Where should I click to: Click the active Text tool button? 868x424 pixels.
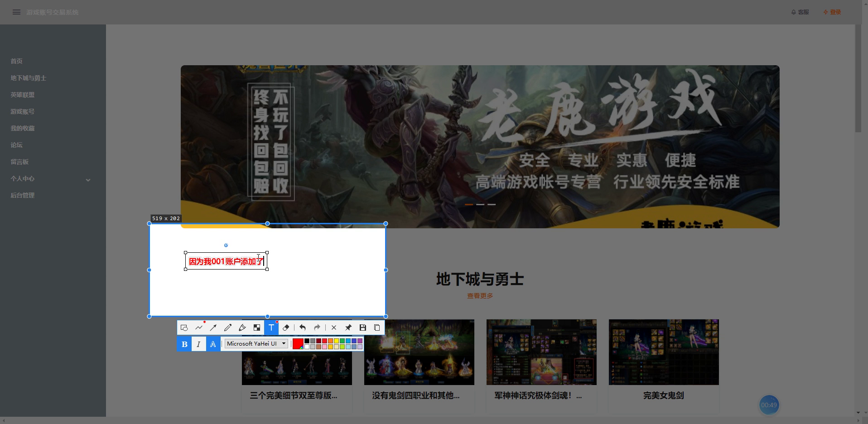click(x=271, y=328)
